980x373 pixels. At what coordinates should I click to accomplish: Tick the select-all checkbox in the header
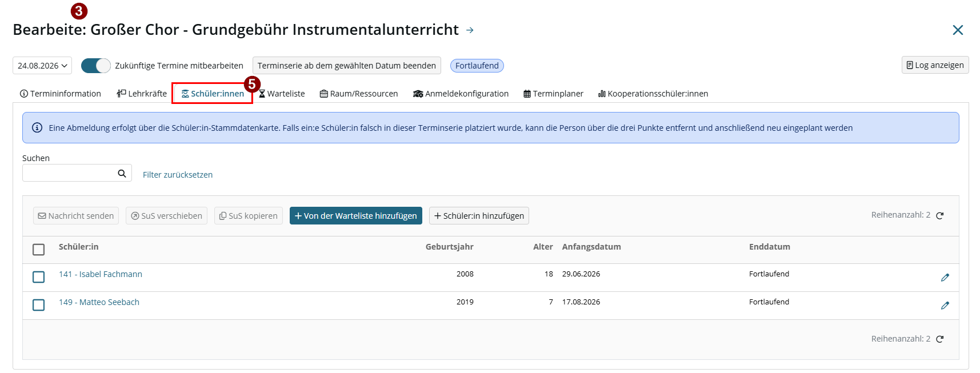[x=39, y=250]
